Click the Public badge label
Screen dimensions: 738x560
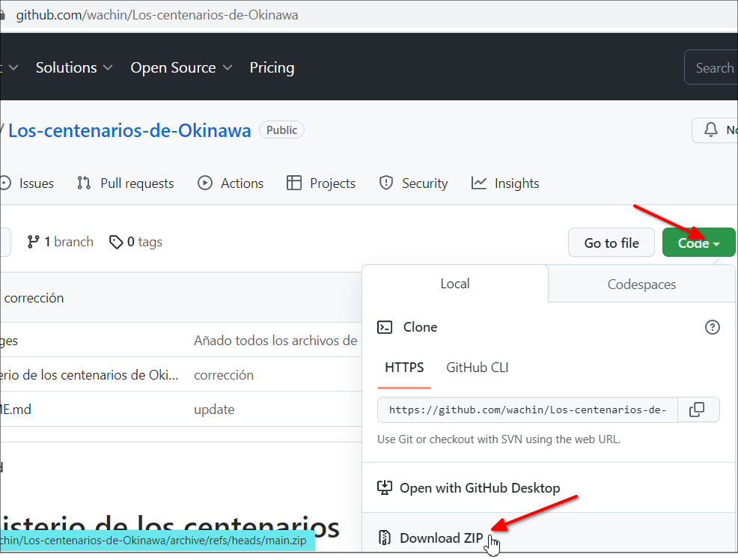point(281,130)
